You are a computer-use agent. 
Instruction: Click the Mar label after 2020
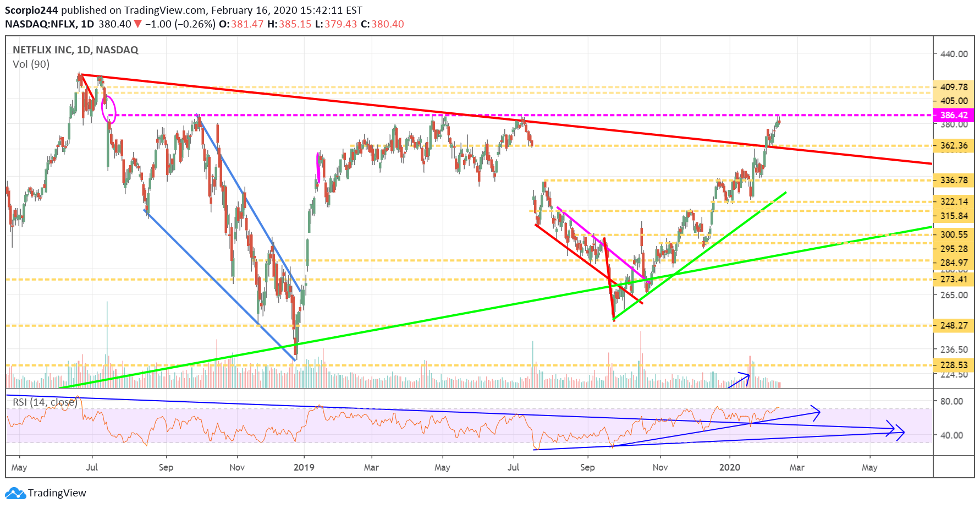click(x=797, y=467)
